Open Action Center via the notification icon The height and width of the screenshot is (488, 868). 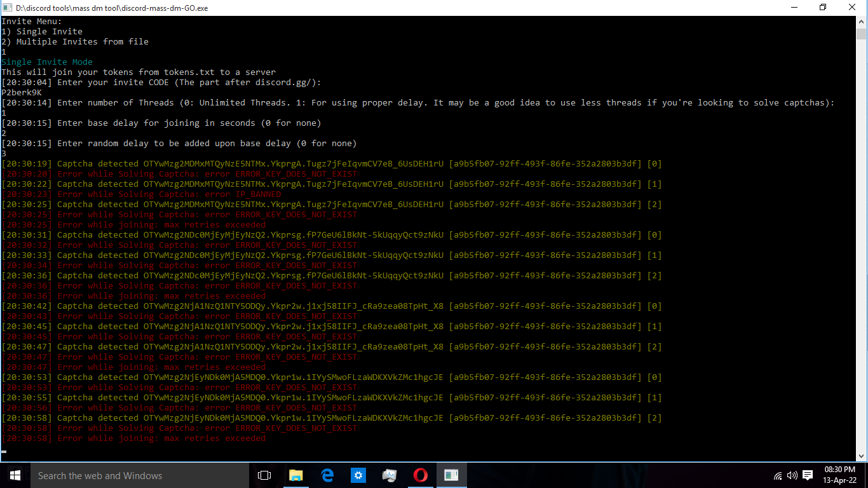tap(807, 475)
